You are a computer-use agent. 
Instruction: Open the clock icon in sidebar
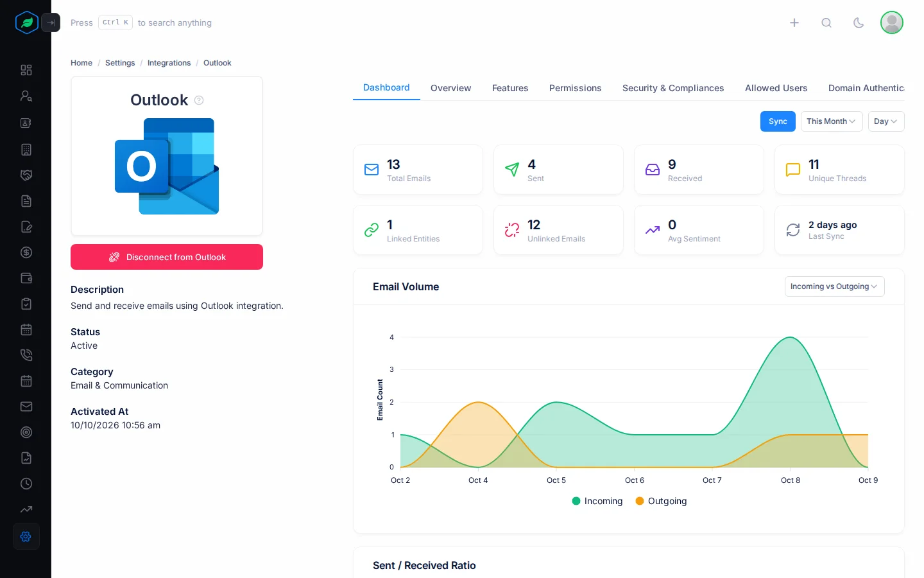coord(26,484)
